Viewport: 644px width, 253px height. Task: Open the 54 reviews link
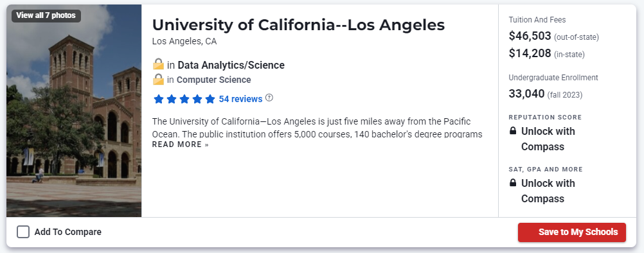pyautogui.click(x=240, y=99)
